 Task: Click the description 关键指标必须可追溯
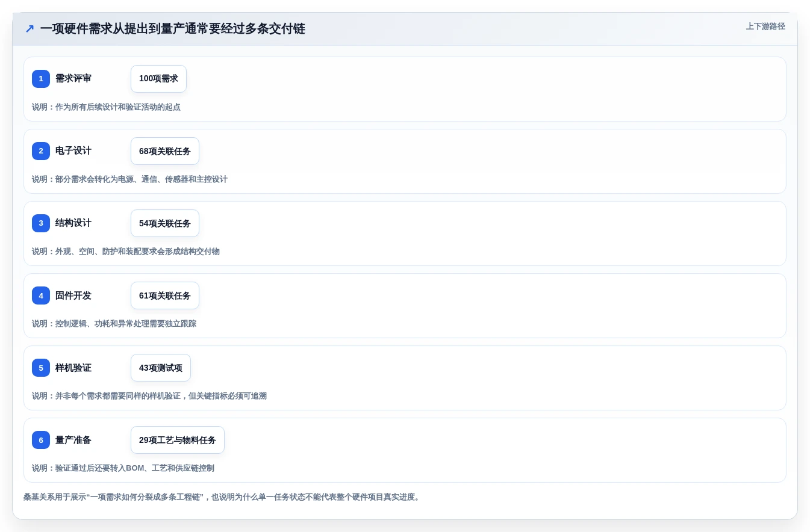pos(149,396)
